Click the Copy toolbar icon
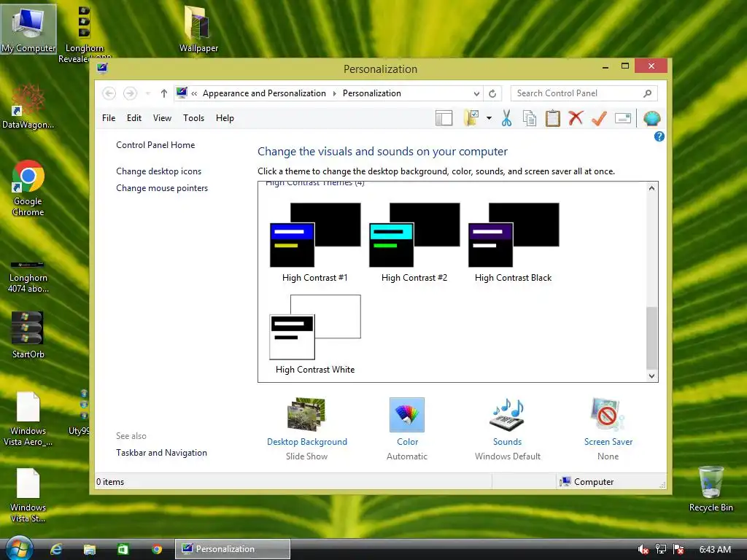 pyautogui.click(x=530, y=118)
